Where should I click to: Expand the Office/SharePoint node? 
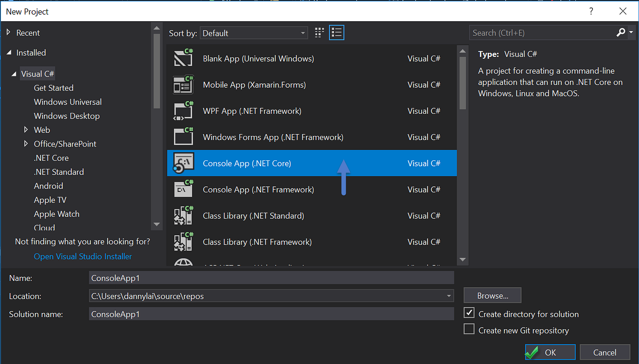tap(26, 143)
